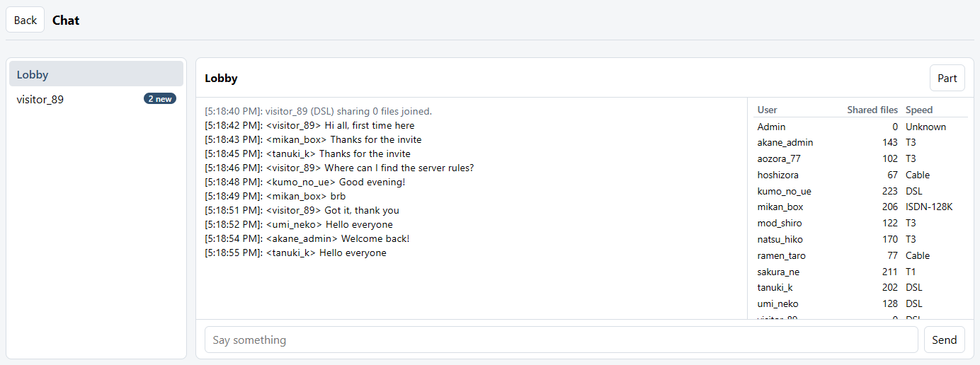Sort by Shared files column header

(872, 110)
